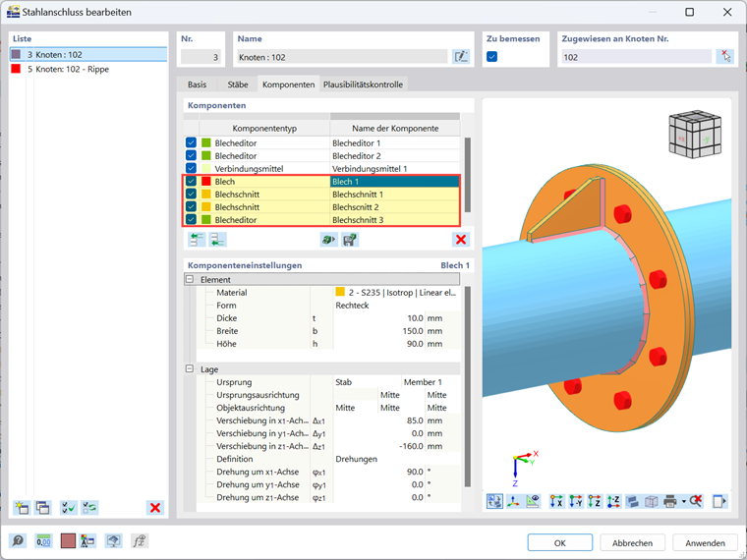Image resolution: width=747 pixels, height=560 pixels.
Task: Click the fx formula icon
Action: point(140,541)
